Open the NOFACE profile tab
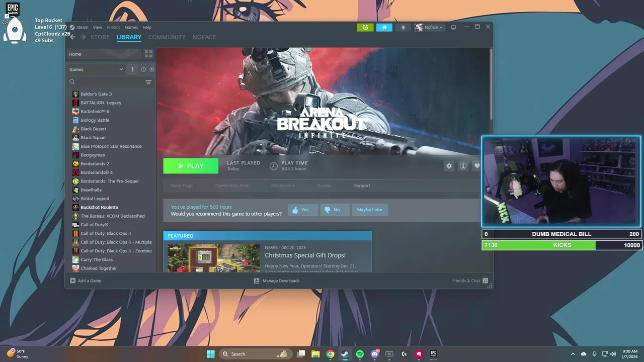Viewport: 644px width, 362px height. pyautogui.click(x=204, y=37)
